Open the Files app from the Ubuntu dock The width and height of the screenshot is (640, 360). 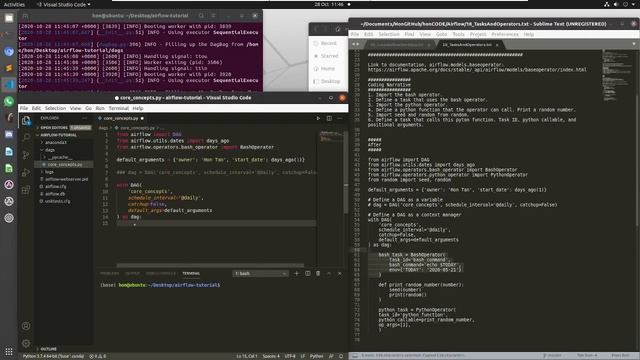coord(9,18)
